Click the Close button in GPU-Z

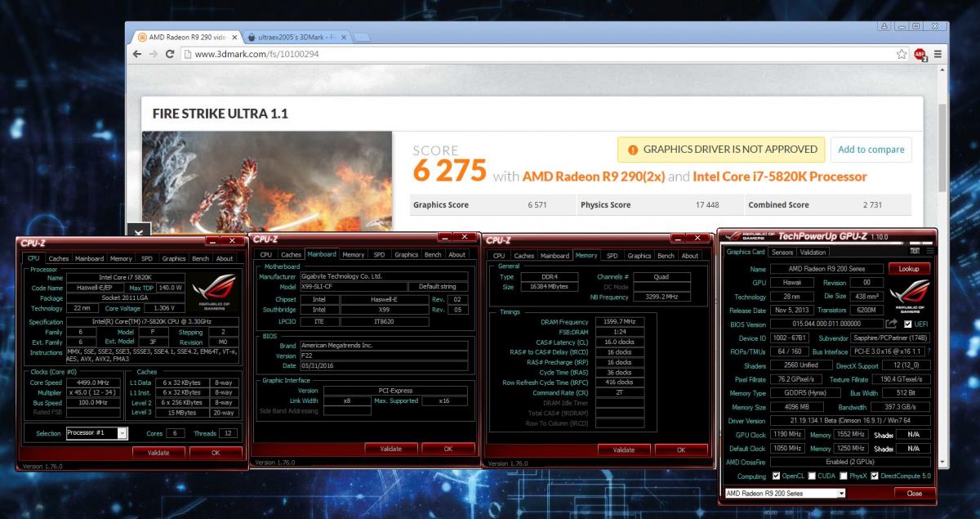914,494
